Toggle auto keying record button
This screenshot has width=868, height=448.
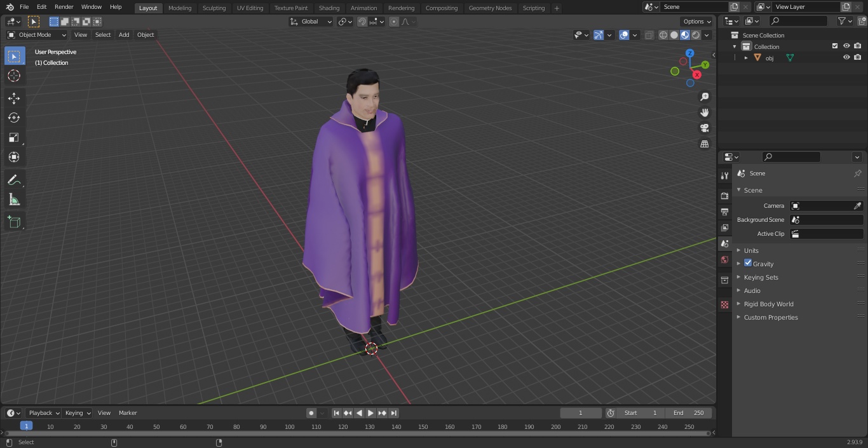pos(311,412)
